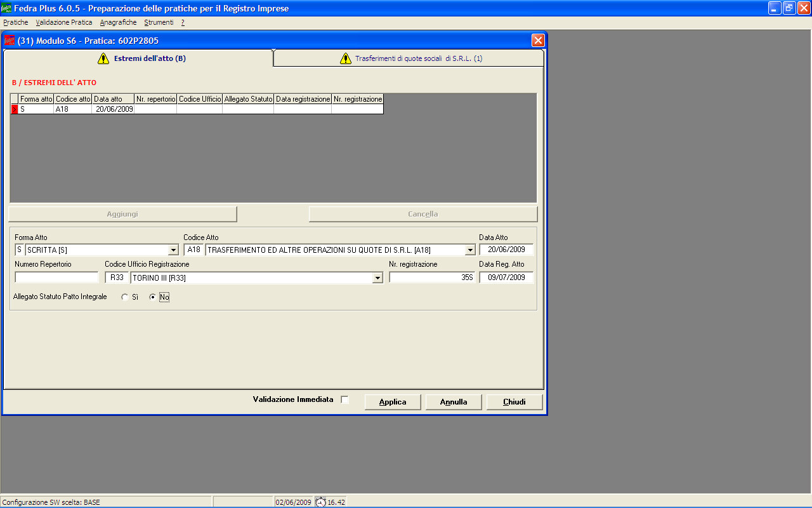Screen dimensions: 812x508
Task: Click office code field R33
Action: click(x=117, y=278)
